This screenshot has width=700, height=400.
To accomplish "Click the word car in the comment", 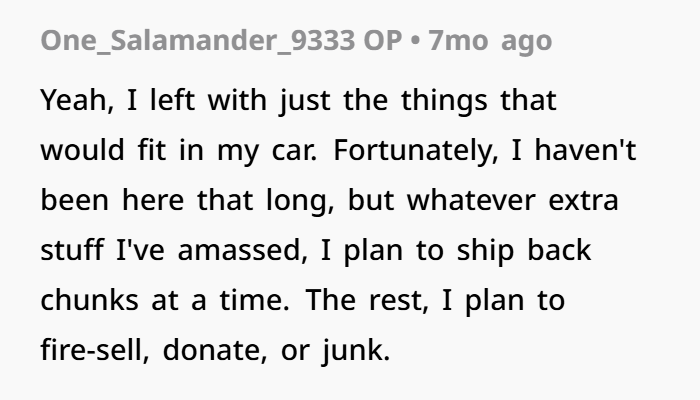I will [x=295, y=150].
